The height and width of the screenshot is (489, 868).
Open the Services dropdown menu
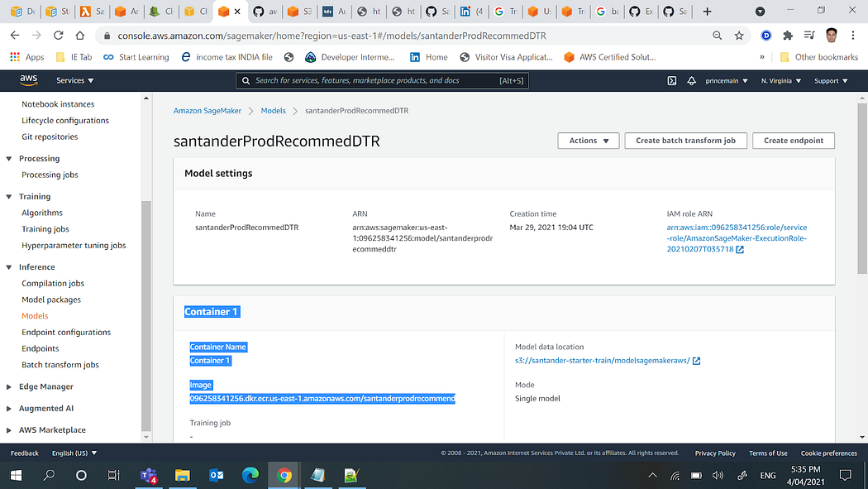pyautogui.click(x=74, y=81)
